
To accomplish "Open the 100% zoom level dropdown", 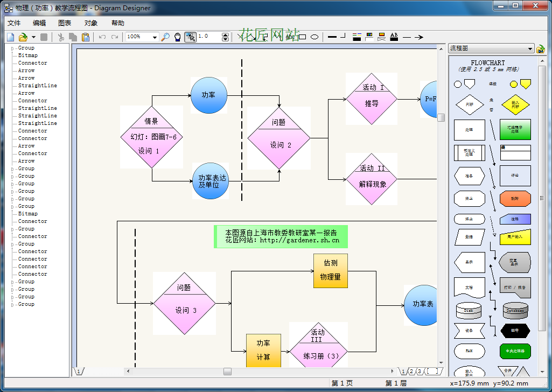I will [155, 37].
